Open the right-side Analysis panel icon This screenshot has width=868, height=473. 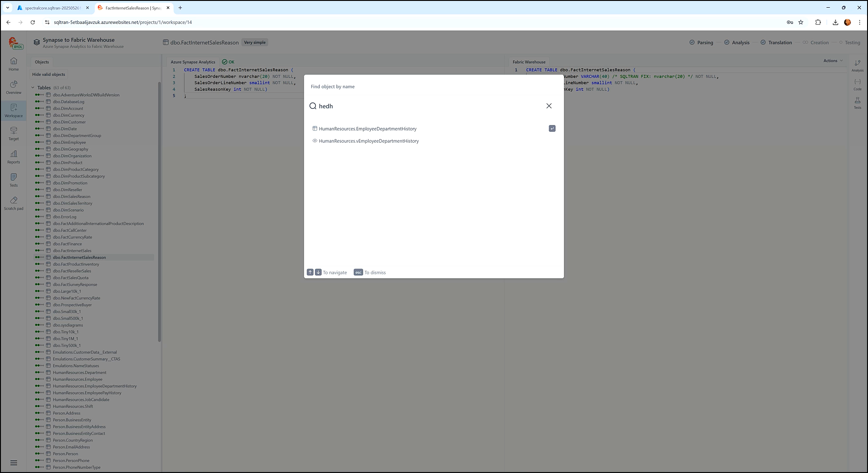click(857, 65)
